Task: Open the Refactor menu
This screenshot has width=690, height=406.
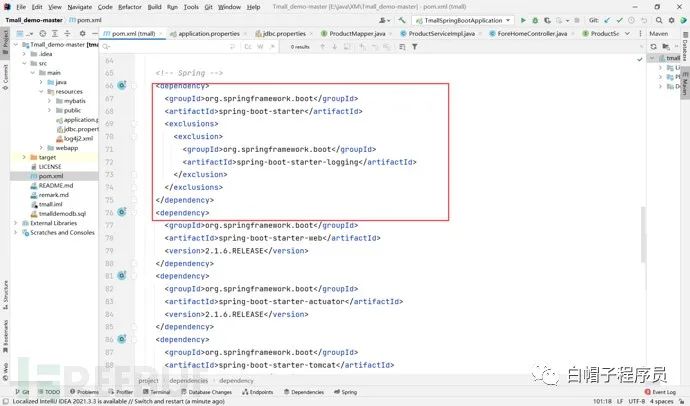Action: pos(129,6)
